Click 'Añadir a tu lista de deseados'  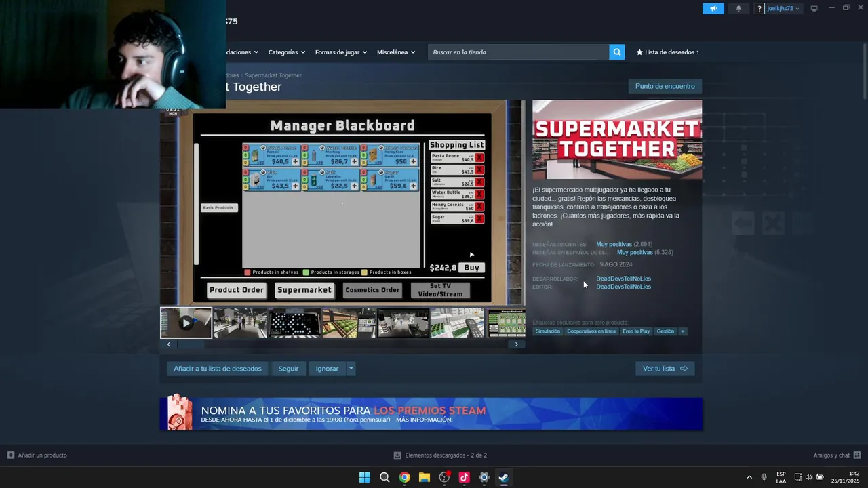tap(218, 369)
